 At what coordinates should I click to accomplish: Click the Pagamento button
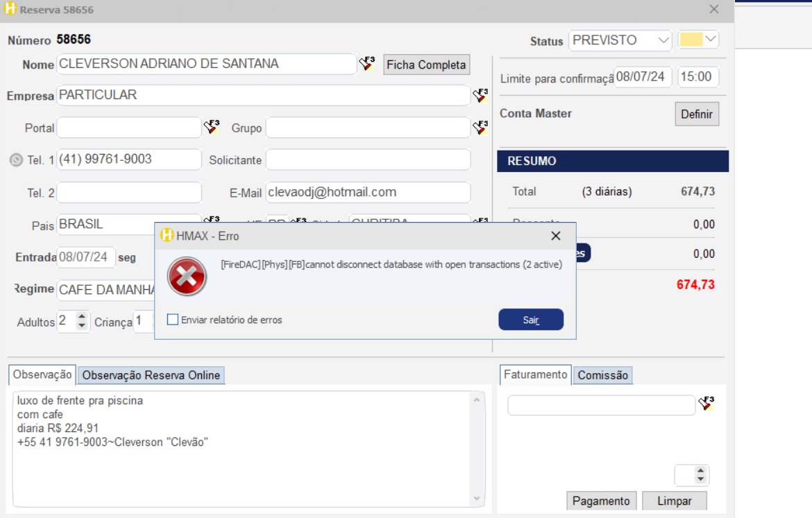[x=601, y=501]
